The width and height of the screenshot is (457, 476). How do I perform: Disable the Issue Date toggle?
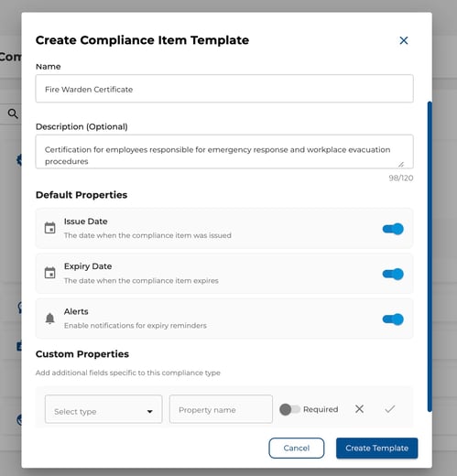coord(393,229)
